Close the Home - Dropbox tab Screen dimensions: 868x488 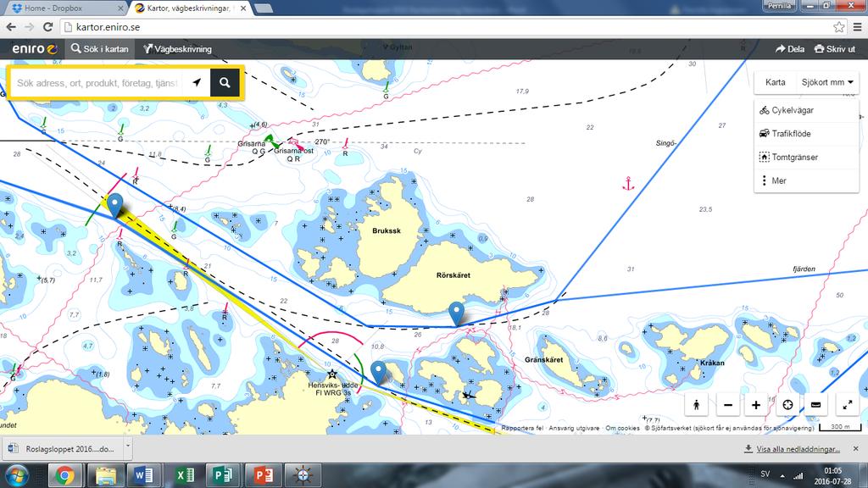pyautogui.click(x=120, y=8)
